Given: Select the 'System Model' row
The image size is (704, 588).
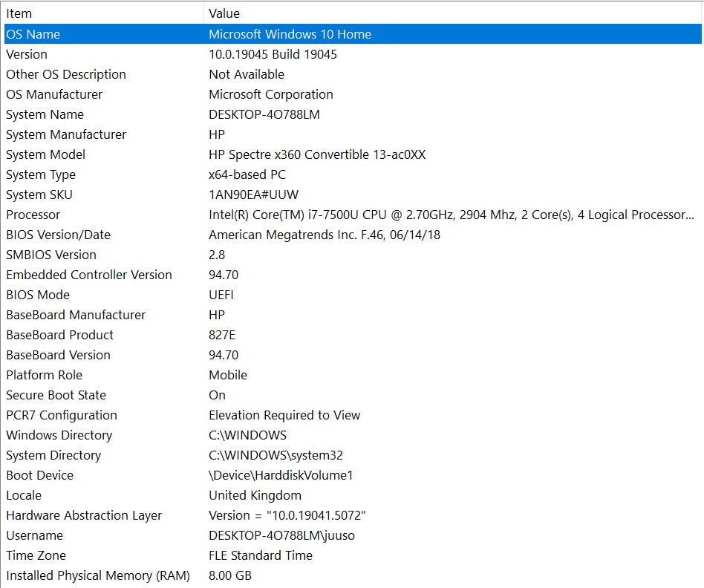Looking at the screenshot, I should (46, 154).
